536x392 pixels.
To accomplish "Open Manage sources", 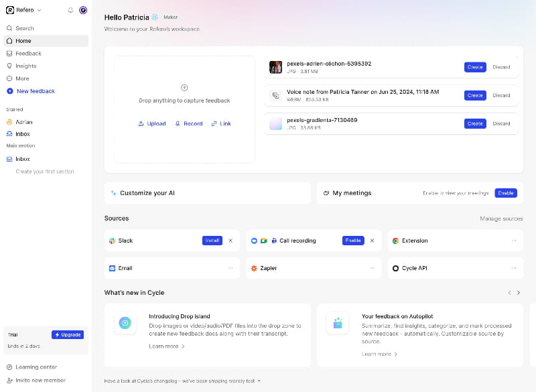I will pos(501,218).
